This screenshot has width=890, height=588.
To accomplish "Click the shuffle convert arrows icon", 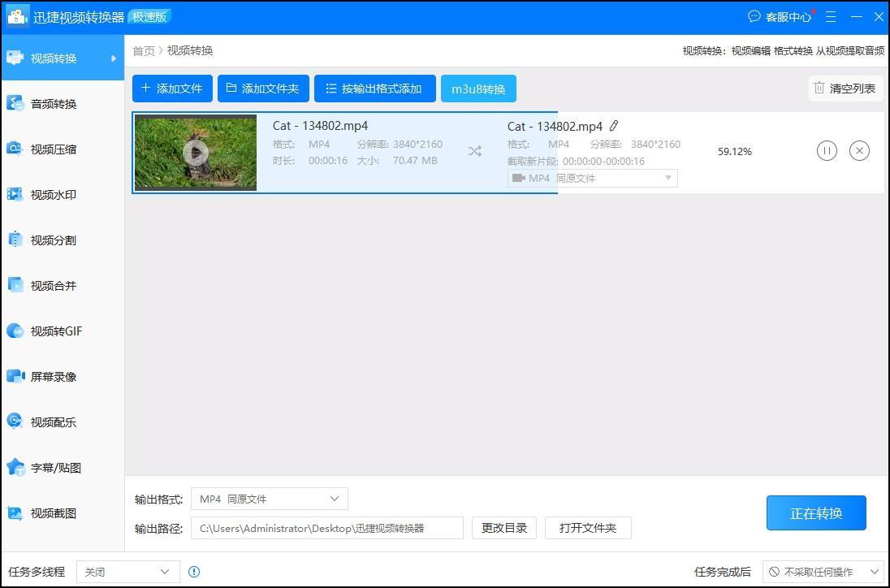I will tap(475, 151).
